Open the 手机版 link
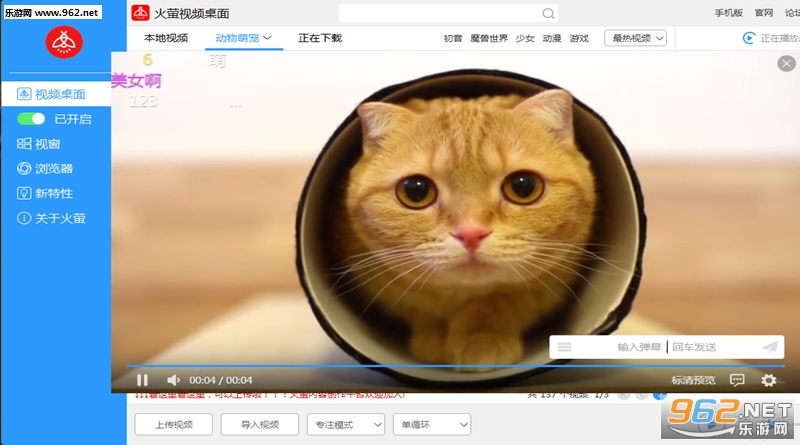 [x=728, y=13]
